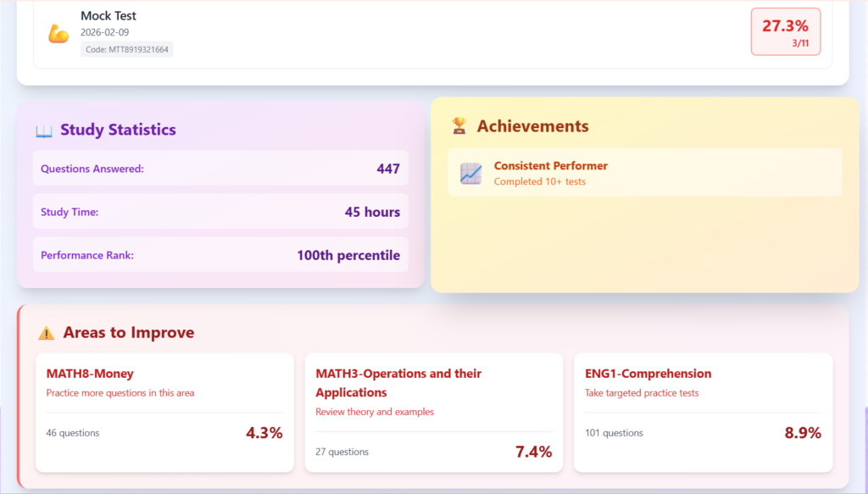This screenshot has height=494, width=868.
Task: Click the chart icon beside Consistent Performer
Action: 470,173
